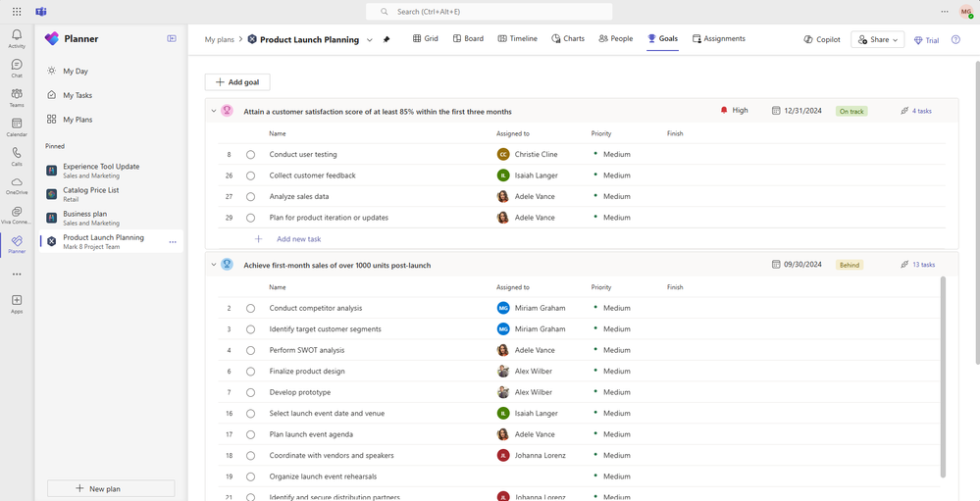Viewport: 980px width, 501px height.
Task: Select Planner app in the rail
Action: (17, 244)
